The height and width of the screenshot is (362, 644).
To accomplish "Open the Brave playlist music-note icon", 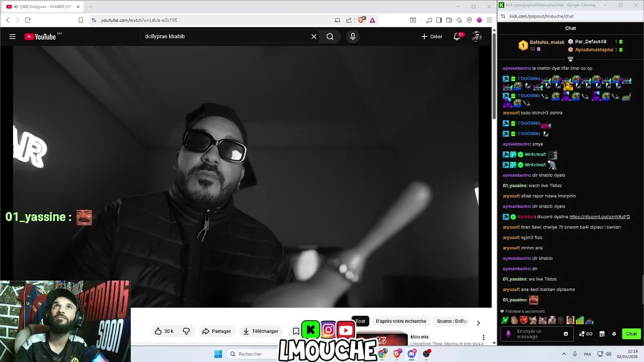I will pyautogui.click(x=429, y=20).
